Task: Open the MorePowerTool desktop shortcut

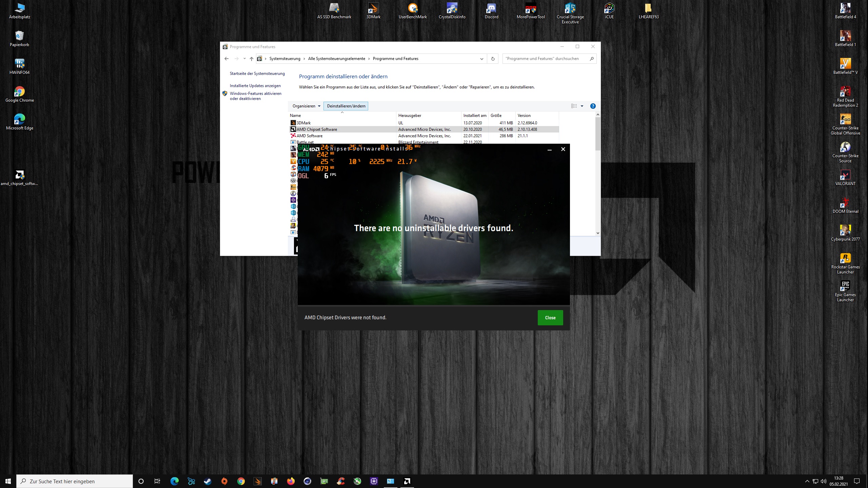Action: (x=531, y=8)
